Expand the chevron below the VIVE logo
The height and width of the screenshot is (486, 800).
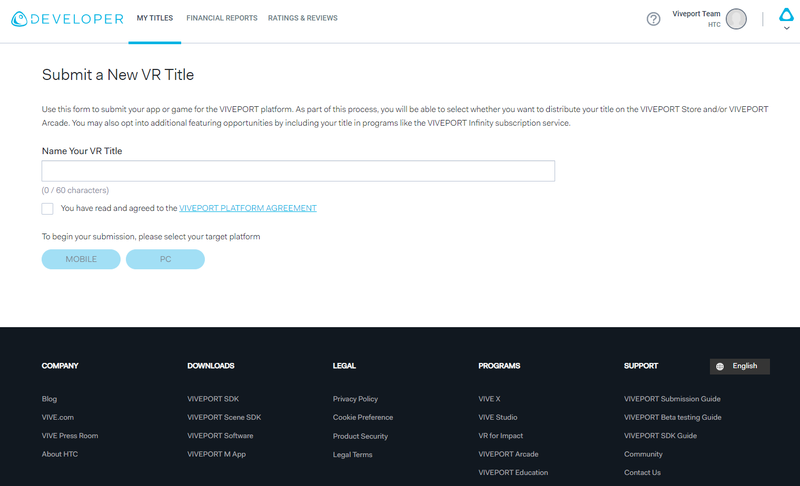click(786, 28)
